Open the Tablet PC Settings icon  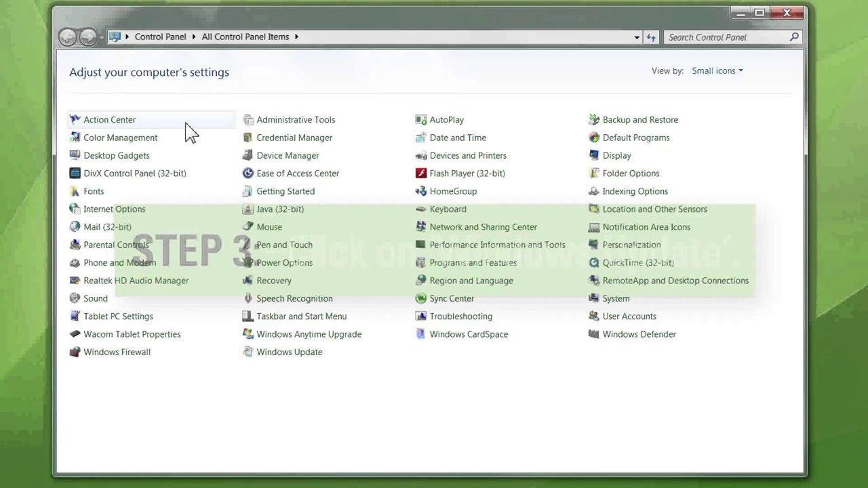pyautogui.click(x=75, y=317)
